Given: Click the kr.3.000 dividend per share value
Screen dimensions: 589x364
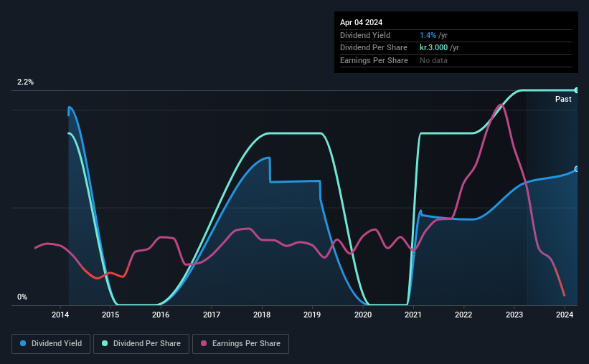Looking at the screenshot, I should pyautogui.click(x=433, y=48).
